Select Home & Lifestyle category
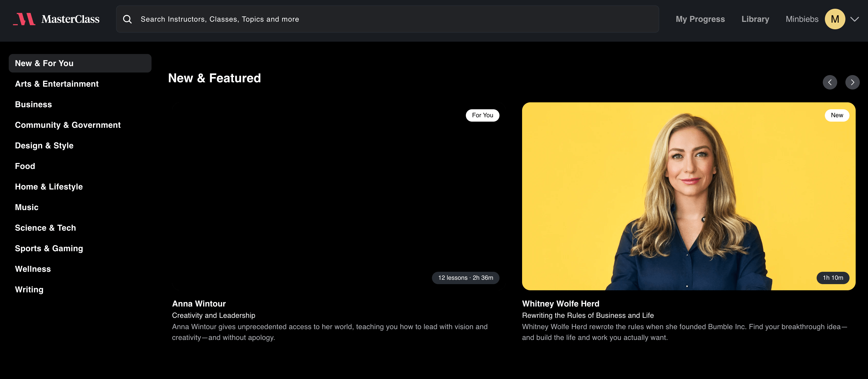Viewport: 868px width, 379px height. [49, 187]
